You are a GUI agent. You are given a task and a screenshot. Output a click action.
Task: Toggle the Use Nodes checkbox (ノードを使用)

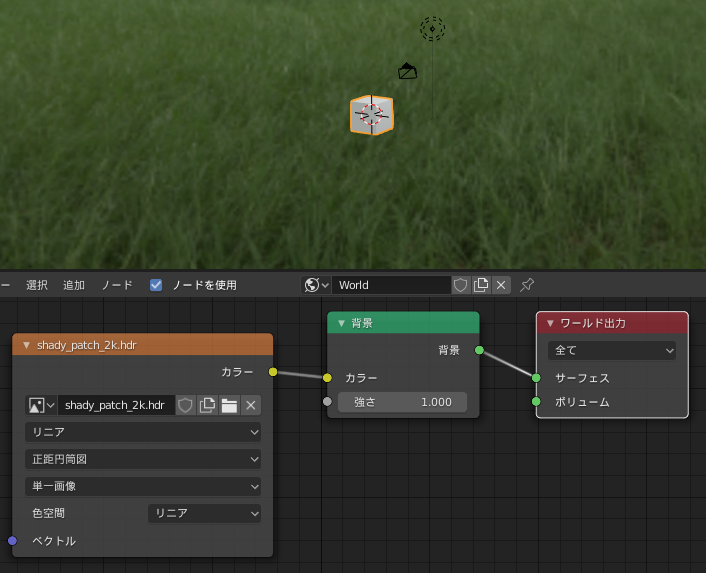click(x=156, y=285)
